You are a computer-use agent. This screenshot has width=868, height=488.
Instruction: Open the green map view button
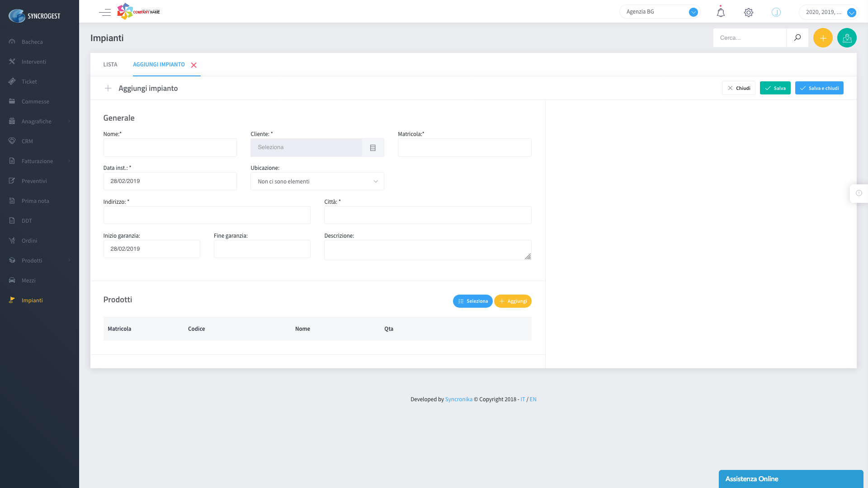[847, 38]
